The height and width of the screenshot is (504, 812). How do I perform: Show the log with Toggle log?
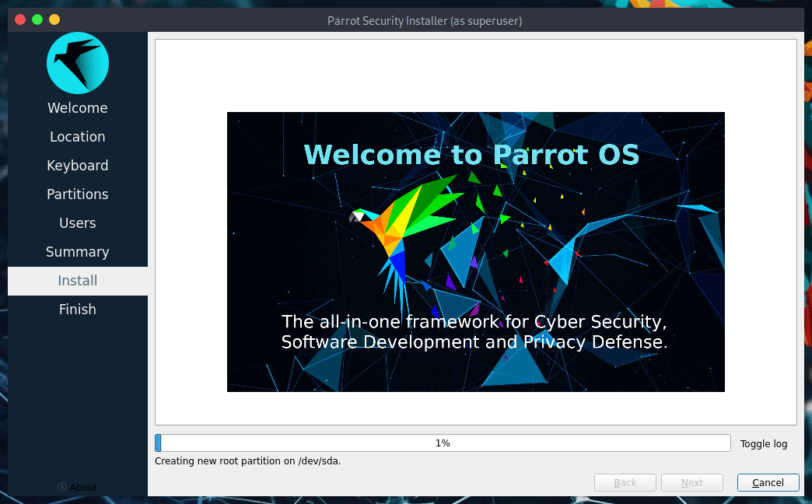763,443
